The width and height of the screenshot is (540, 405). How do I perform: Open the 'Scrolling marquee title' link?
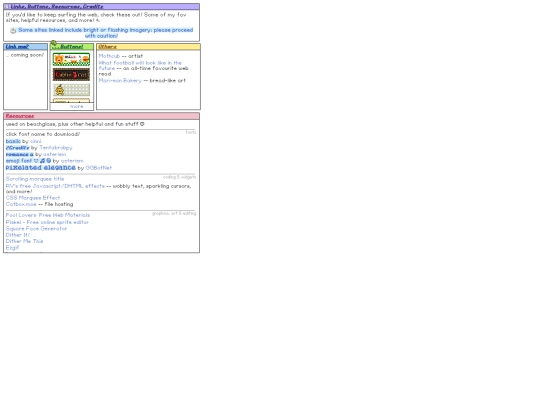[x=35, y=179]
